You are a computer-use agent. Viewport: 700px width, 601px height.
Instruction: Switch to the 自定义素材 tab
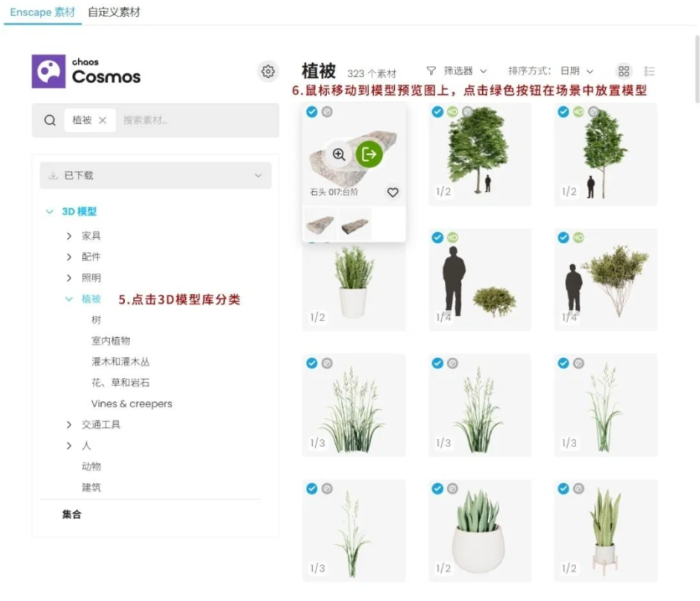pos(114,13)
